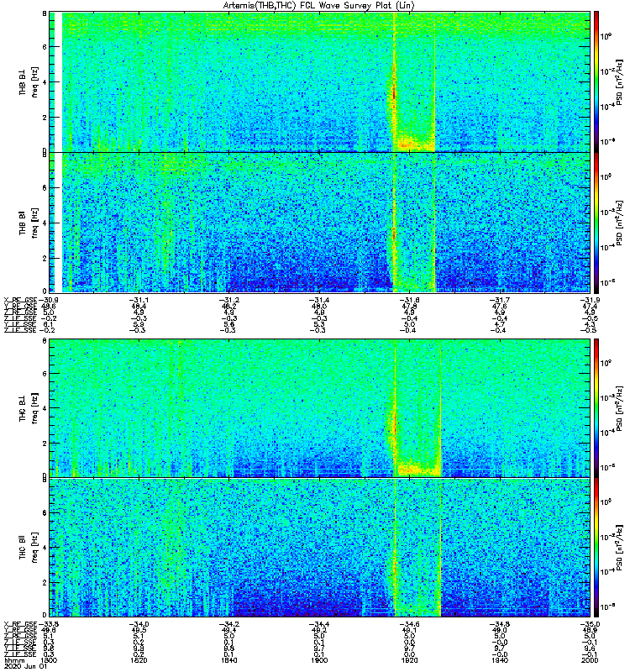This screenshot has width=630, height=672.
Task: Click the THB X_RE_GSE value -31.7
Action: (499, 300)
